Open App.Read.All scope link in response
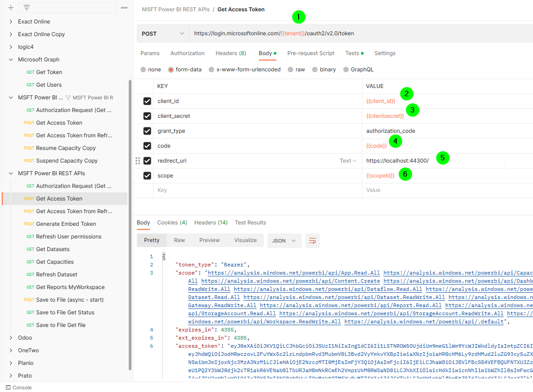Viewport: 533px width, 392px height. point(294,273)
